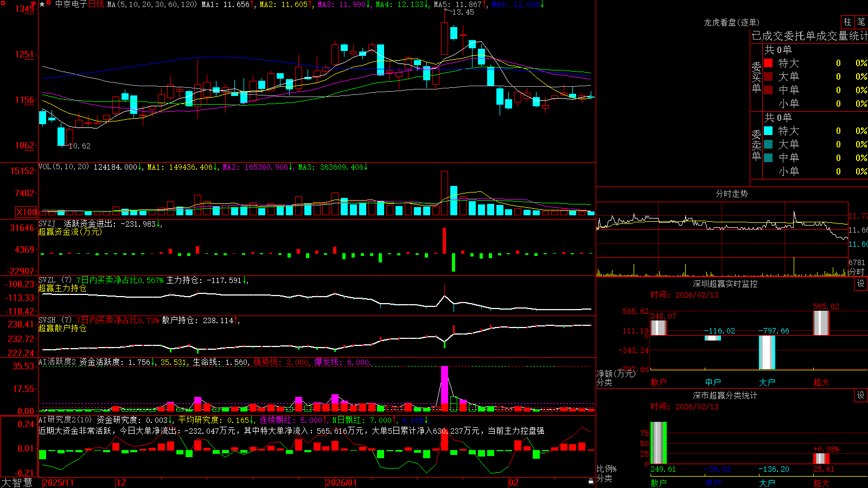The width and height of the screenshot is (868, 488).
Task: Click the 龙虎看盘(逐单) panel title
Action: click(x=731, y=22)
